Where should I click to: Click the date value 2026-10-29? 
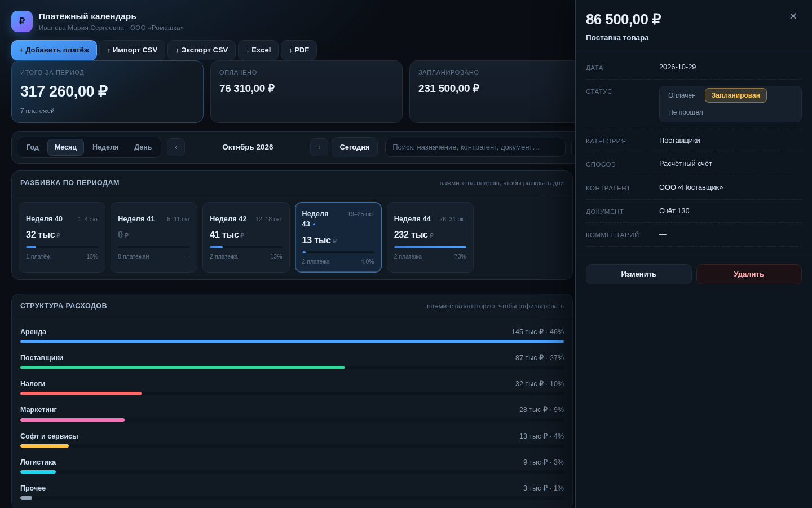678,67
